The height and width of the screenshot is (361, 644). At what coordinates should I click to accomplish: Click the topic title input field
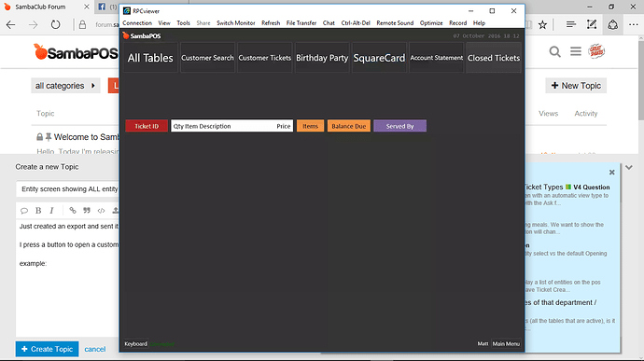(x=68, y=189)
